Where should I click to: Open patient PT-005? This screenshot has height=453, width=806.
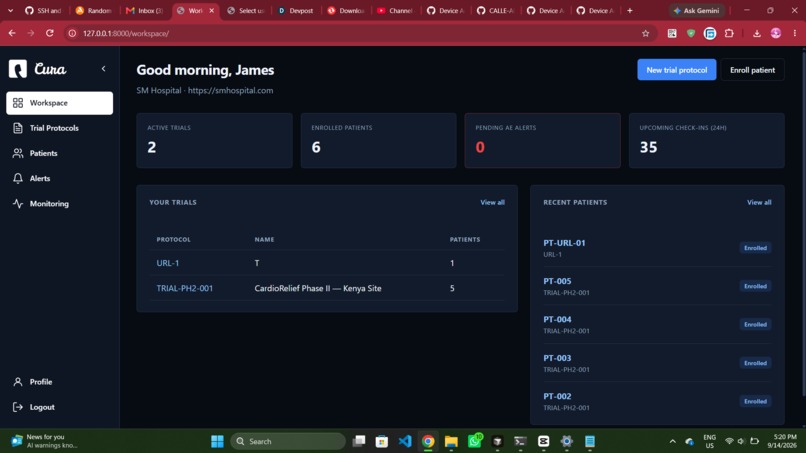point(557,281)
